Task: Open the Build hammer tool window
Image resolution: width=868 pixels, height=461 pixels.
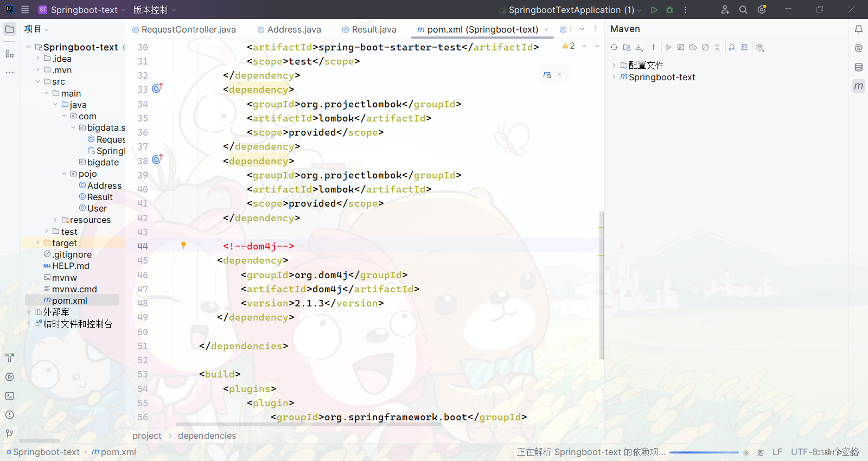Action: (x=10, y=358)
